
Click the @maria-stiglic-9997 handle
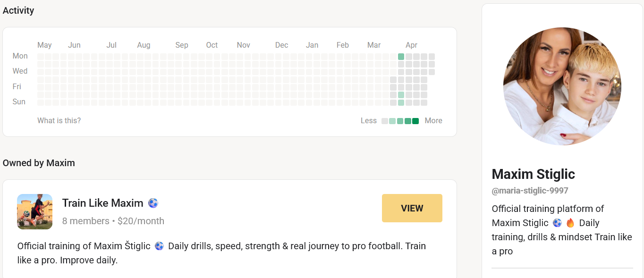point(530,191)
